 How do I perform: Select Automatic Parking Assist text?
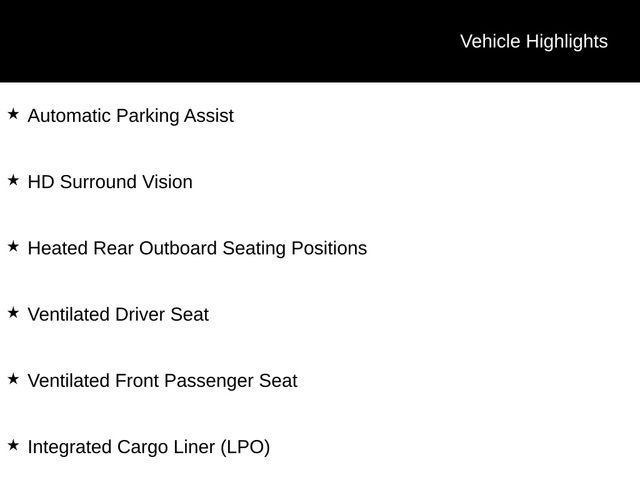pyautogui.click(x=131, y=116)
